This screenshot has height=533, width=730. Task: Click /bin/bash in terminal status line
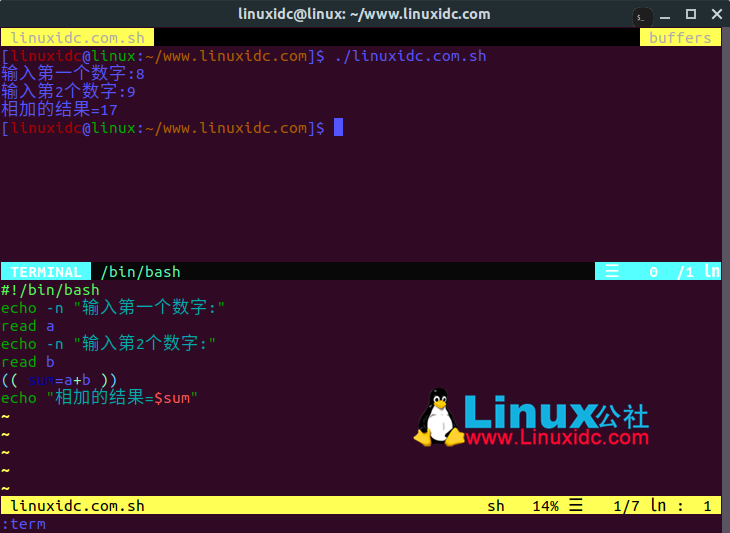point(141,272)
